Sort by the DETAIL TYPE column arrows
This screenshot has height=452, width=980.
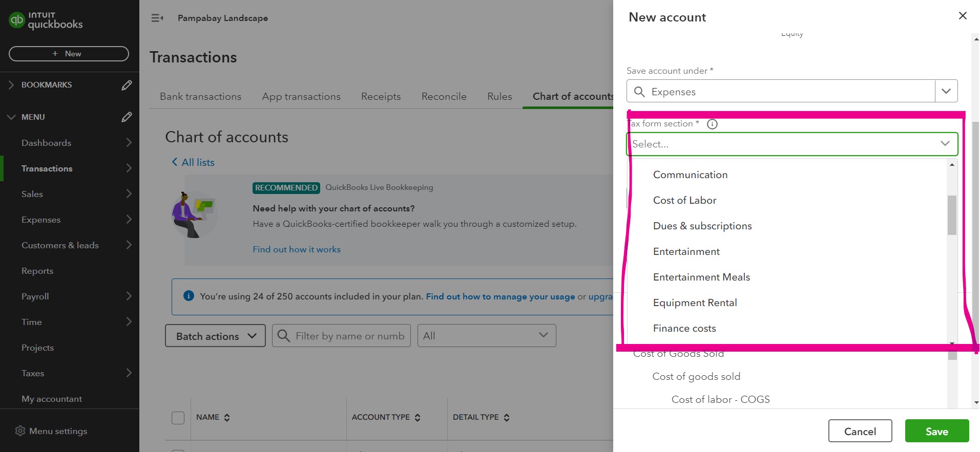(x=507, y=418)
